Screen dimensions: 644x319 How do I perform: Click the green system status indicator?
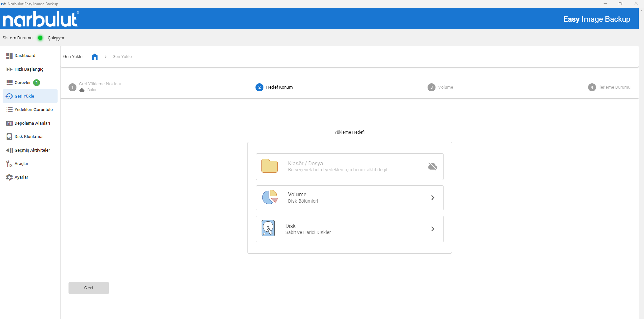point(40,38)
